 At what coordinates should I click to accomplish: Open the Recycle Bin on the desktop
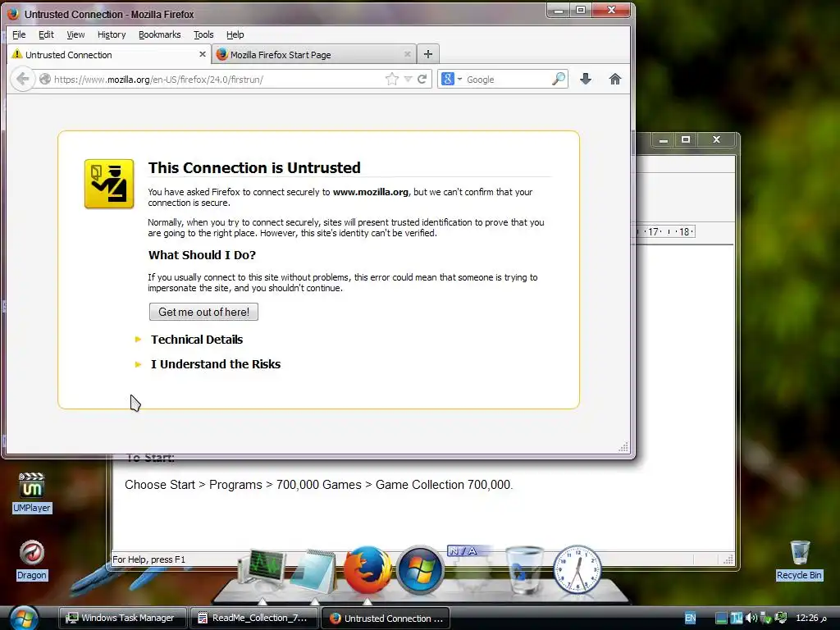799,559
